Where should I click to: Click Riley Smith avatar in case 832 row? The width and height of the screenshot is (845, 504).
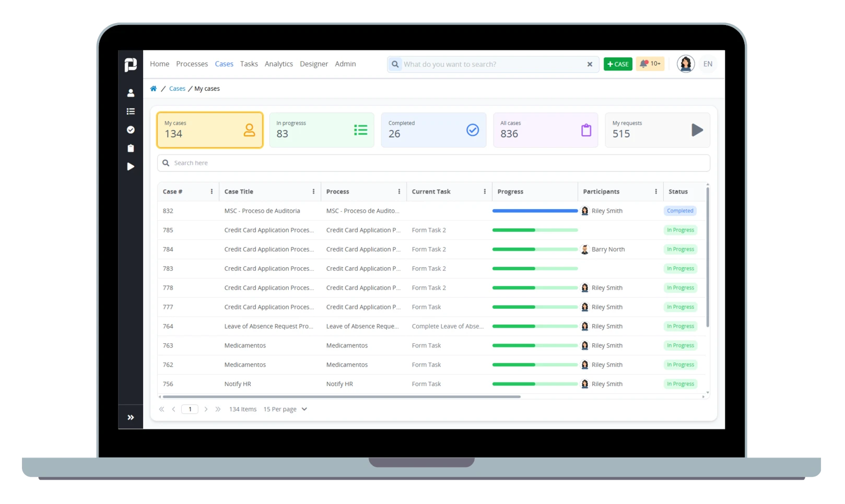585,211
